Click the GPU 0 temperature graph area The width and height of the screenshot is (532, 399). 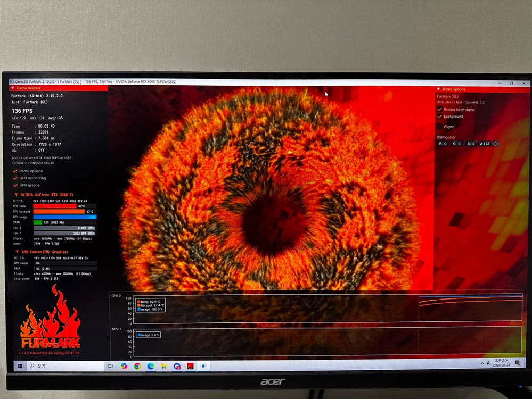pos(328,308)
